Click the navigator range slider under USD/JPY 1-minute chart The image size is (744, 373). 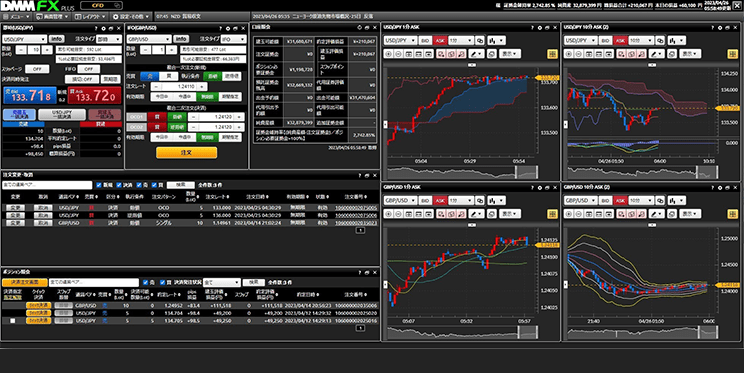463,172
